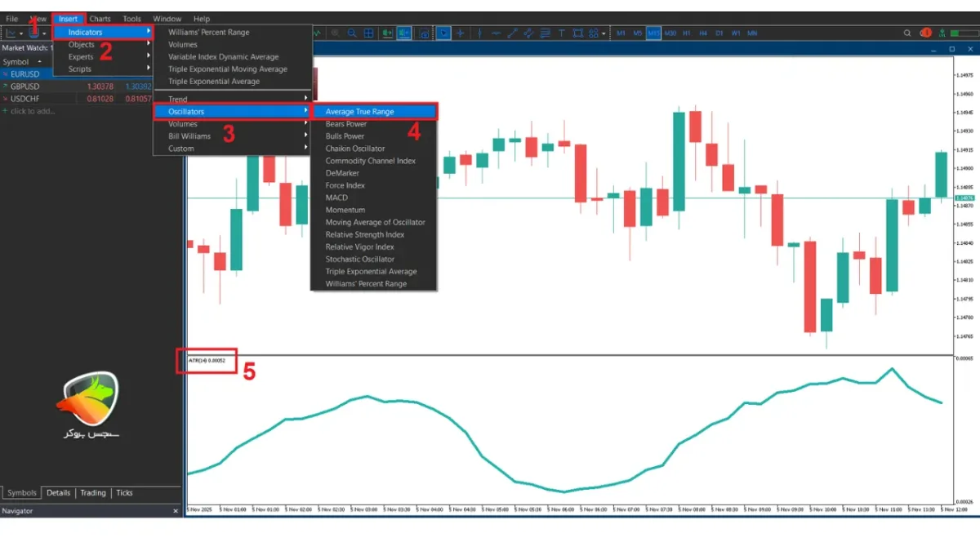Sort by the Symbol column header
The image size is (980, 551).
pos(16,62)
